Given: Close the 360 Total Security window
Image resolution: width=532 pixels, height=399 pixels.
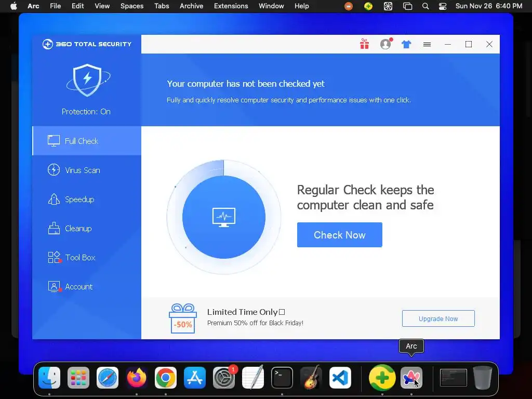Looking at the screenshot, I should click(489, 44).
